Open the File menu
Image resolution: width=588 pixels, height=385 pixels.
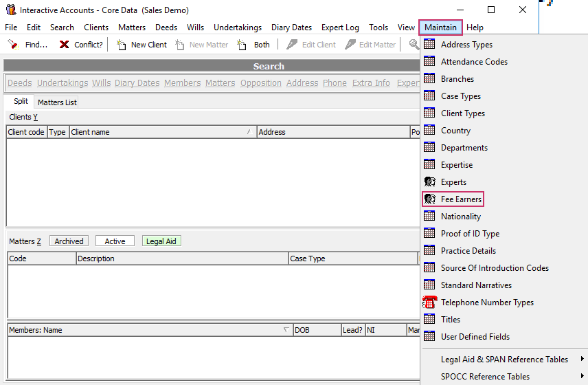click(11, 27)
